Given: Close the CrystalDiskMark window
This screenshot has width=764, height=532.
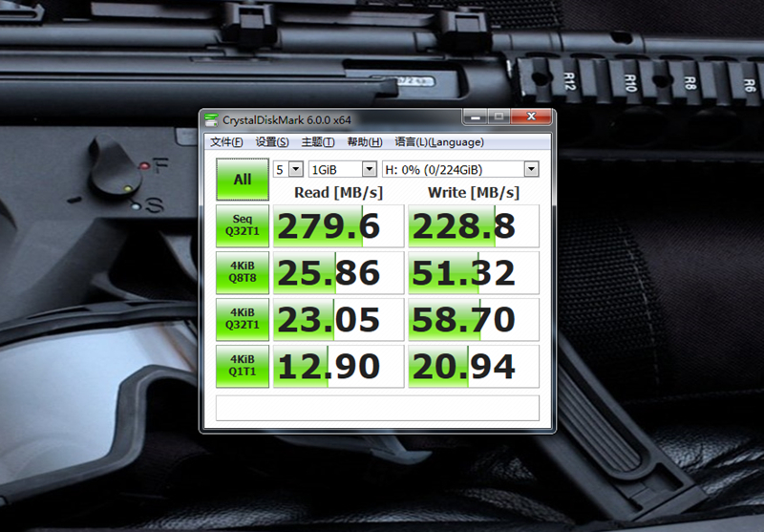Looking at the screenshot, I should point(528,117).
